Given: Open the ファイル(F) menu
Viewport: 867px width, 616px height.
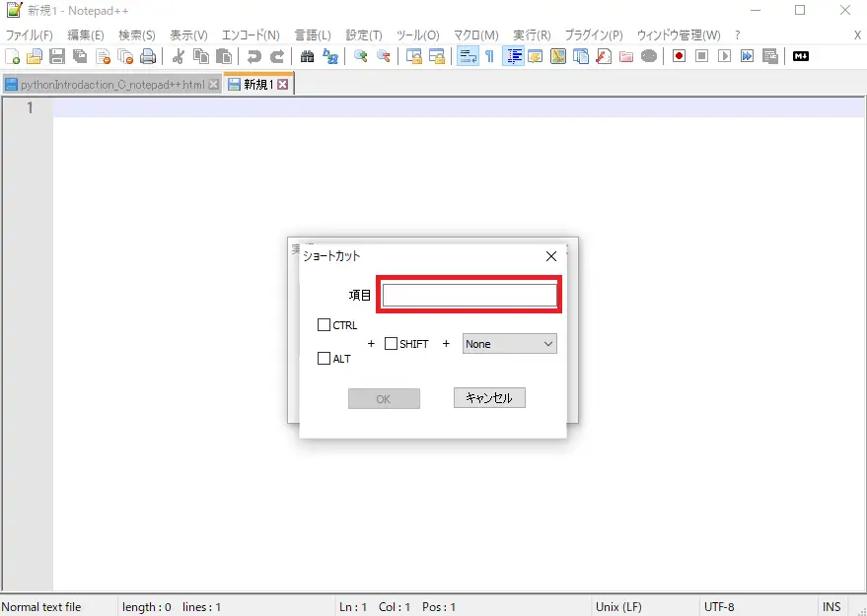Looking at the screenshot, I should coord(30,35).
